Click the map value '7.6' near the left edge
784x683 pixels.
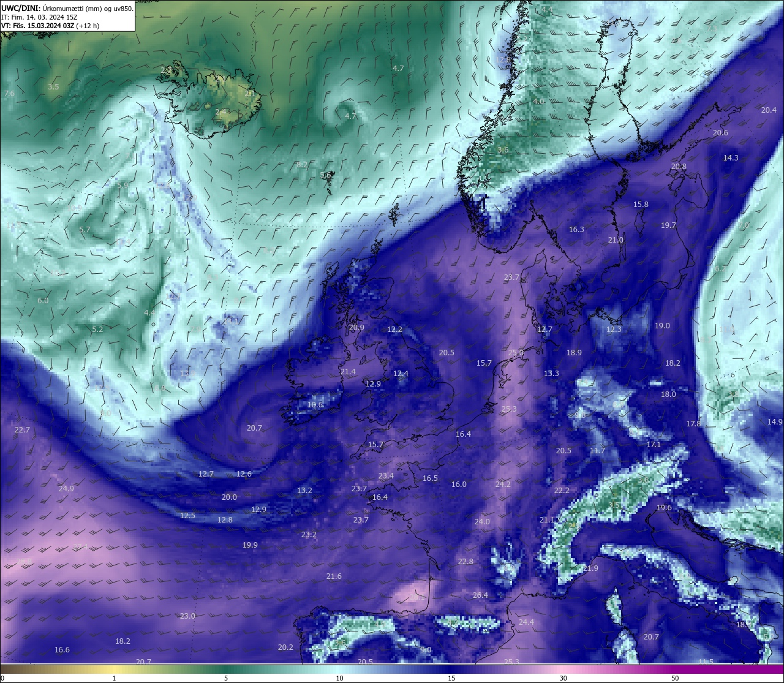pos(9,94)
